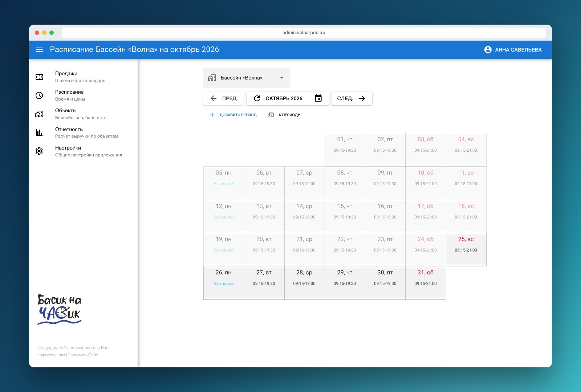The height and width of the screenshot is (392, 581).
Task: Click the building icon beside Объекты
Action: [x=39, y=114]
